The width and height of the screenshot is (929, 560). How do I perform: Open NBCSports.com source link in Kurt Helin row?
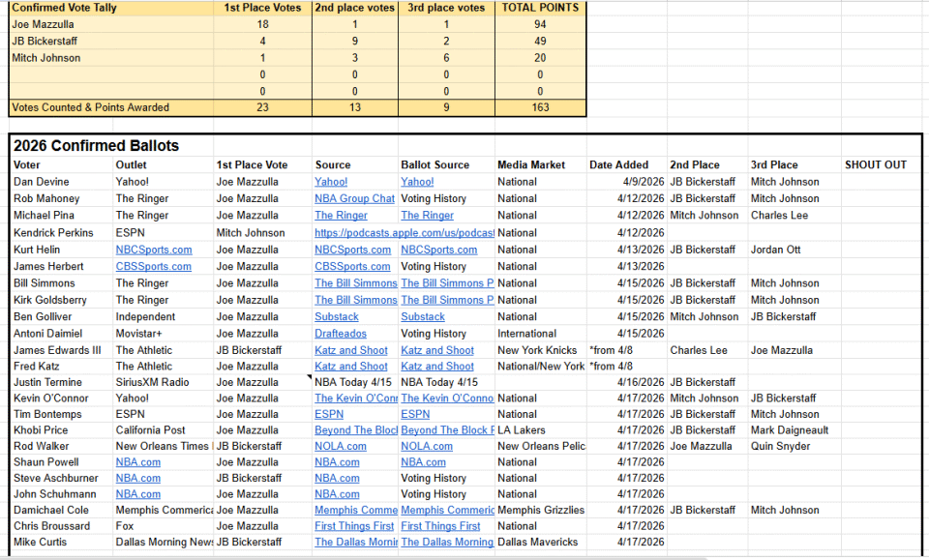352,250
